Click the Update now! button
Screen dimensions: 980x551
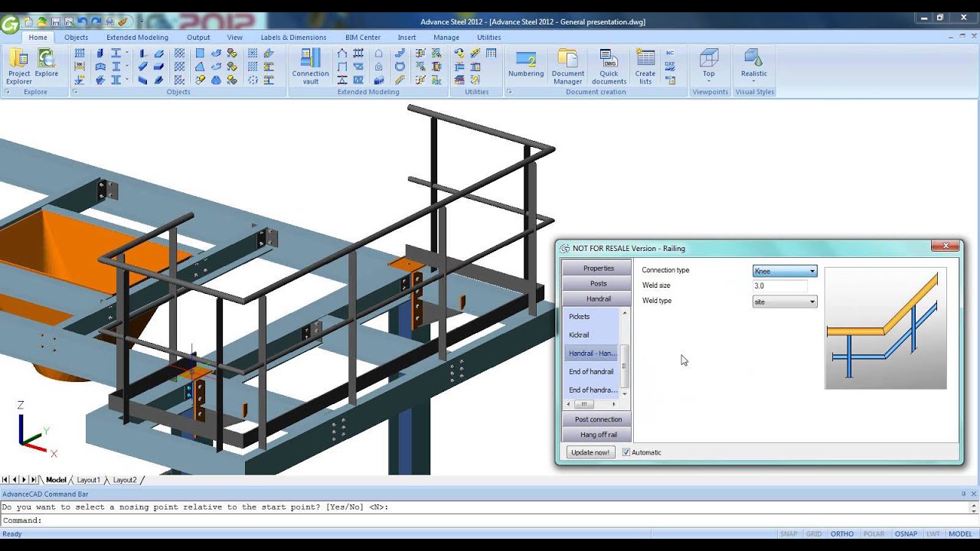click(590, 452)
